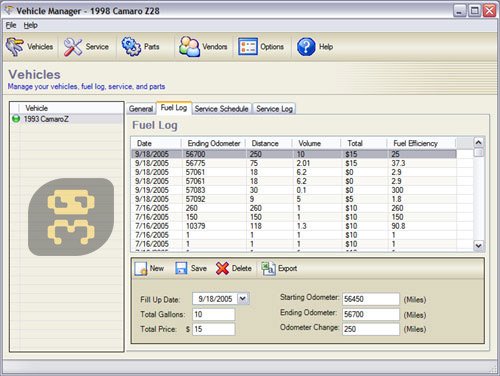Screen dimensions: 500x376
Task: Click the Save button label
Action: tap(199, 268)
